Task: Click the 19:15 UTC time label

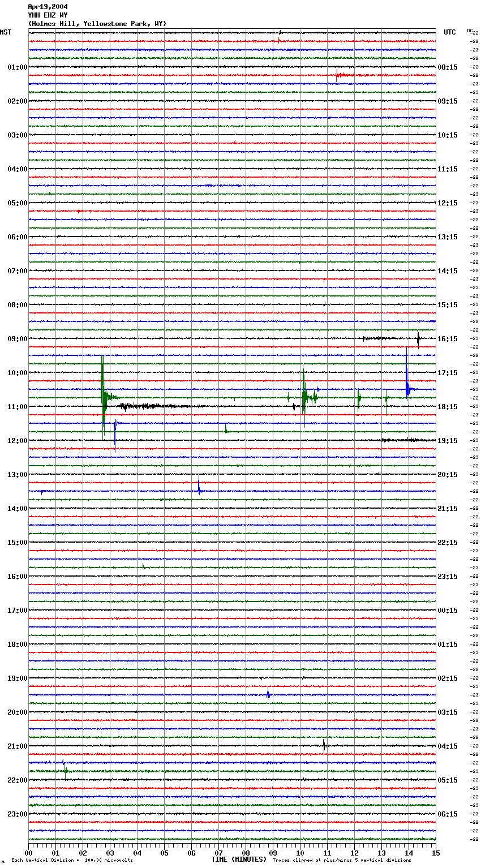Action: 448,441
